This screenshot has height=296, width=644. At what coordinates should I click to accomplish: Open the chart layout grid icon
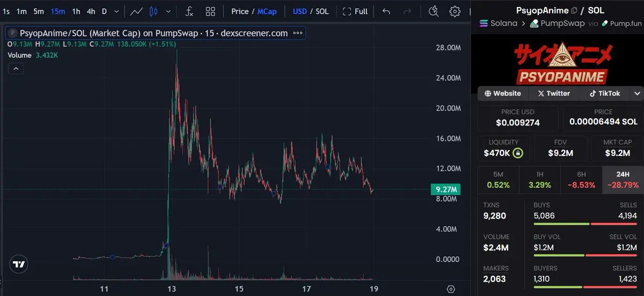coord(210,11)
